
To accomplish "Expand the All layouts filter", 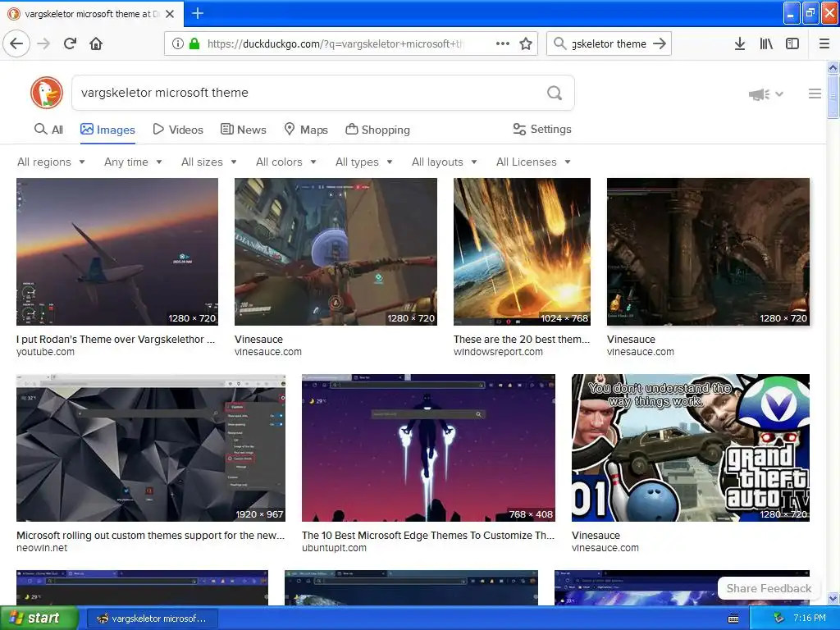I will click(x=444, y=162).
